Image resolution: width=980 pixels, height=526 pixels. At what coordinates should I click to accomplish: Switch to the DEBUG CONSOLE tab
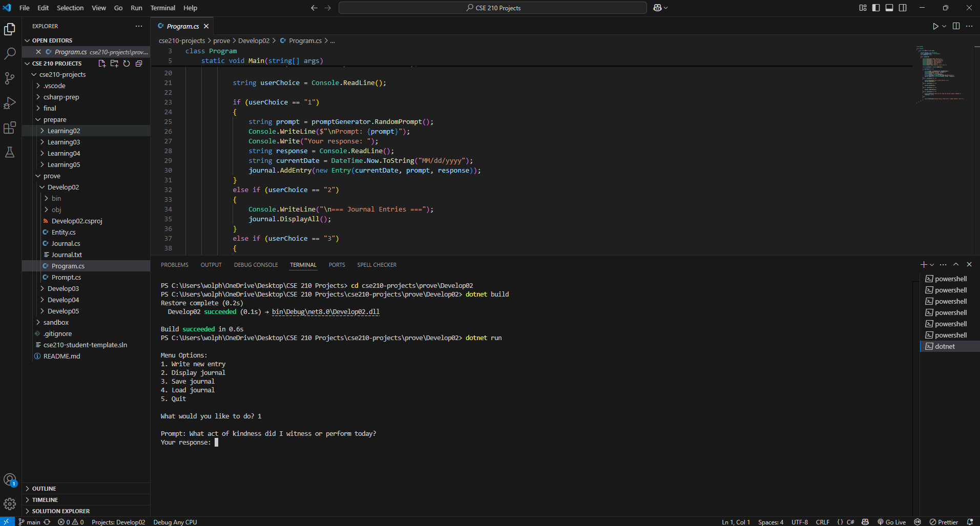tap(256, 265)
